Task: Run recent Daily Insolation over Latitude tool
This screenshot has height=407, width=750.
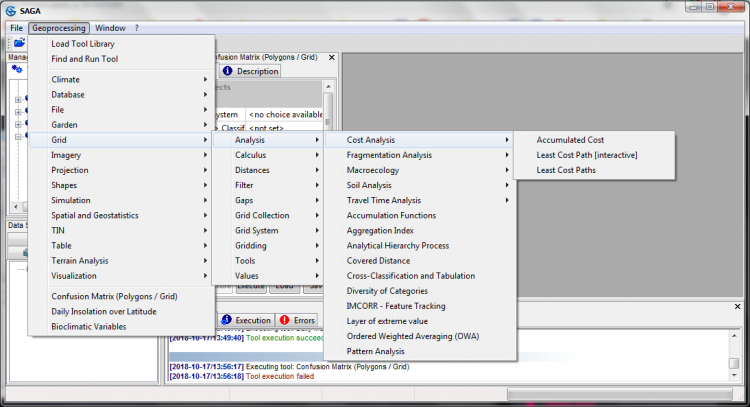Action: point(121,311)
